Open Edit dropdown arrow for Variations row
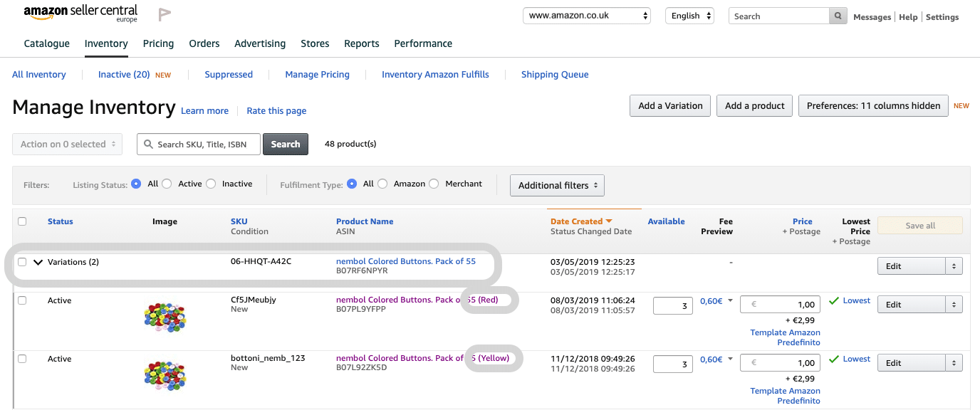Image resolution: width=980 pixels, height=410 pixels. [954, 266]
